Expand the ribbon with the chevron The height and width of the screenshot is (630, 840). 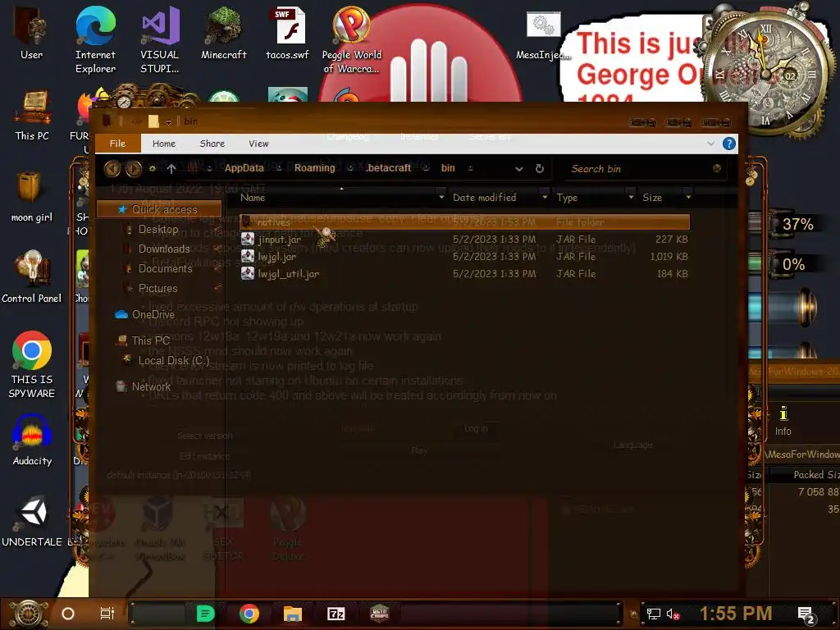[711, 144]
